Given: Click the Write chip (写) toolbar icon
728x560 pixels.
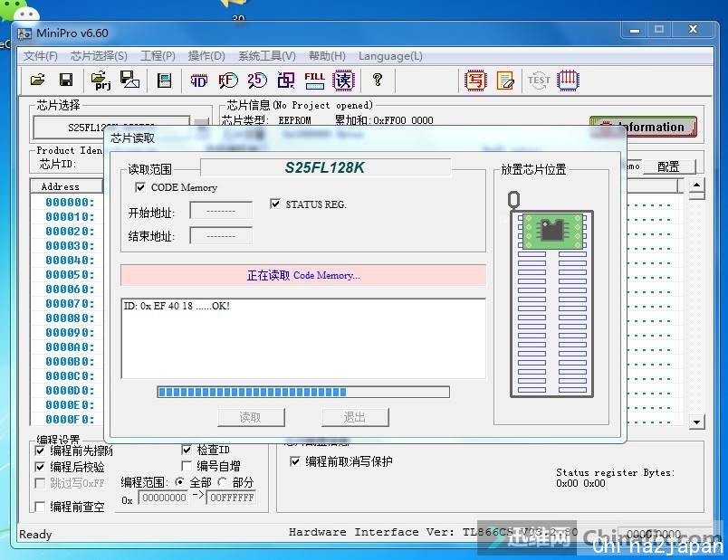Looking at the screenshot, I should pyautogui.click(x=475, y=81).
